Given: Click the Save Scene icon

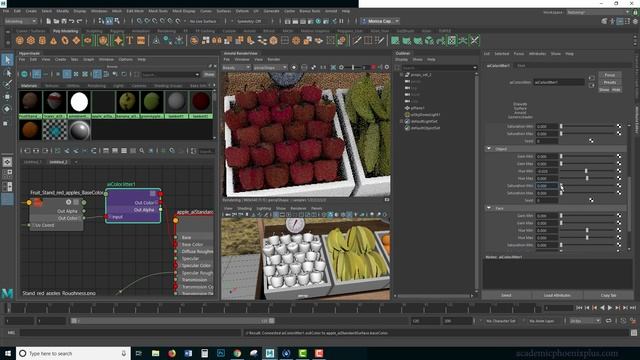Looking at the screenshot, I should [63, 21].
